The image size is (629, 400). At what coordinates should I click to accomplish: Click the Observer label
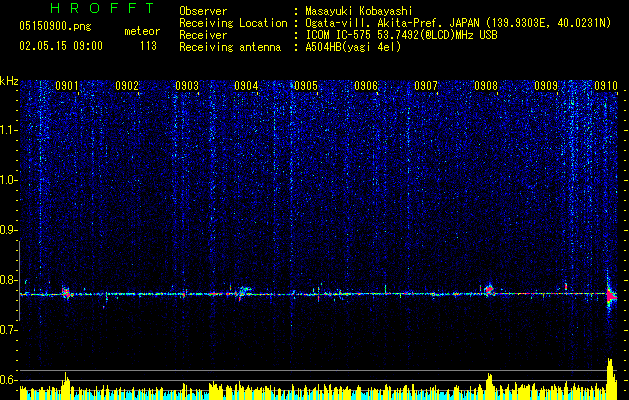pyautogui.click(x=203, y=11)
